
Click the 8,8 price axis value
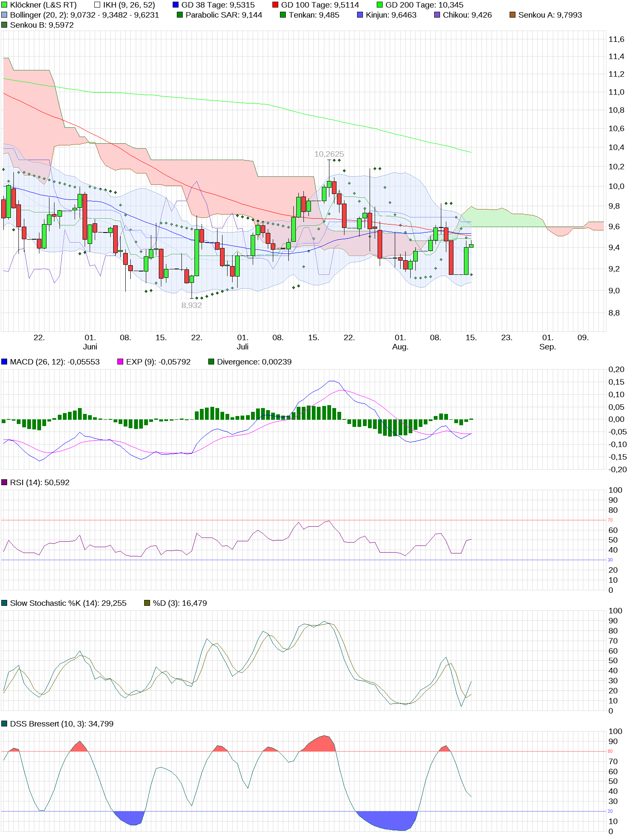coord(614,313)
